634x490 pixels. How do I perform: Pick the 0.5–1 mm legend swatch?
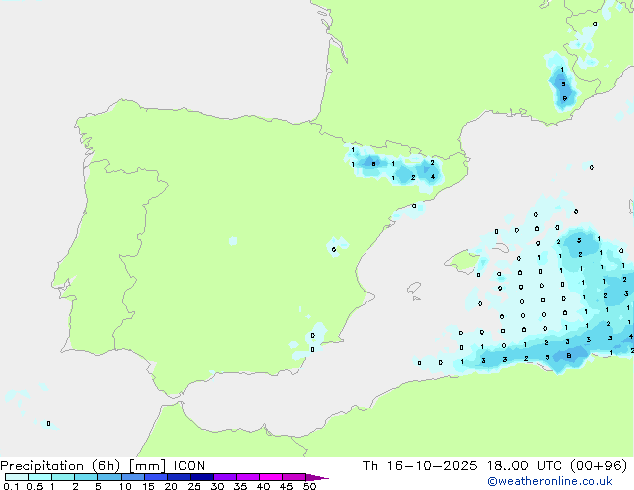point(40,477)
